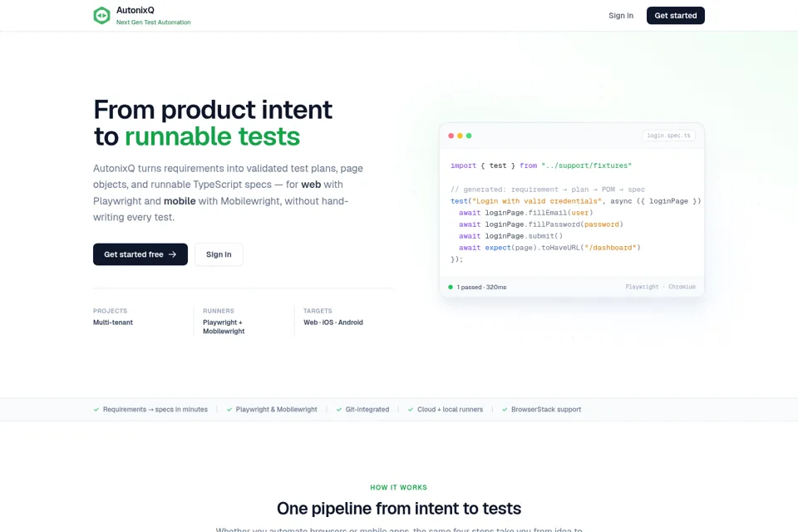The image size is (798, 532).
Task: Click the generated requirement comment line
Action: click(548, 190)
